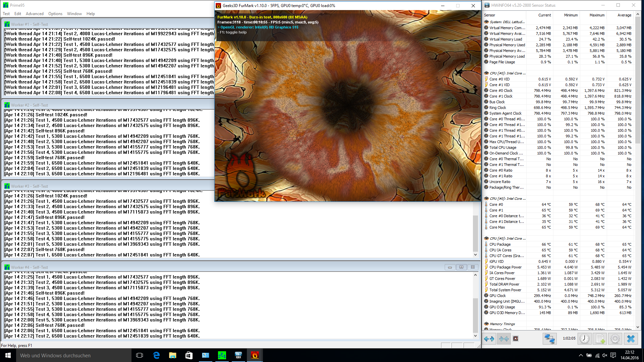Open the Windows Start menu
Screen dimensions: 644x362
(8, 355)
